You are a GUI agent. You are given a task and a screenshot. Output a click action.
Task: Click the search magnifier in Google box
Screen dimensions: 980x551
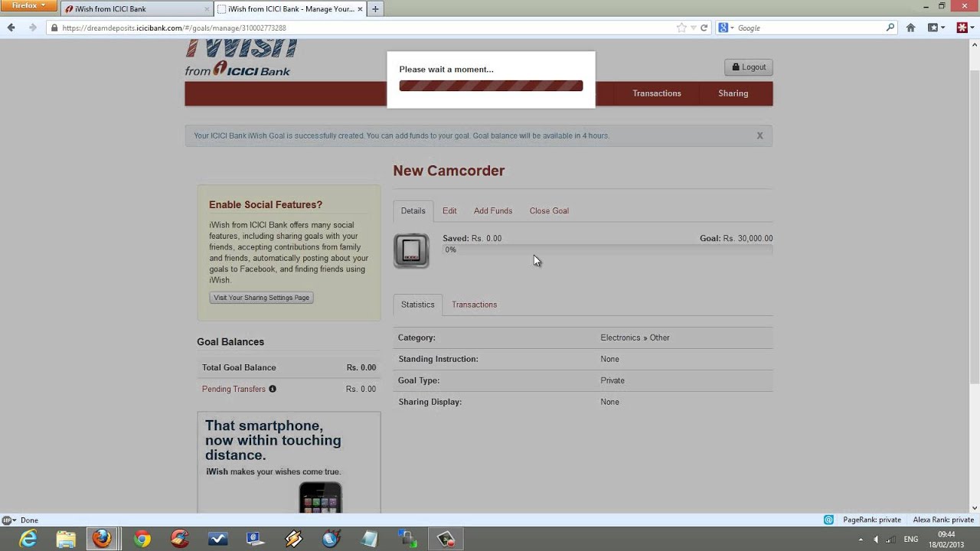(x=890, y=28)
